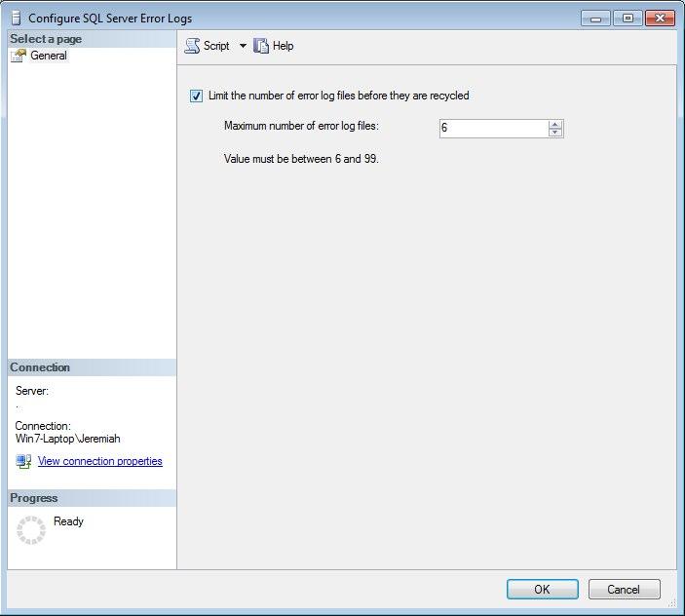Image resolution: width=685 pixels, height=616 pixels.
Task: Click the Help text label in toolbar
Action: pos(284,46)
